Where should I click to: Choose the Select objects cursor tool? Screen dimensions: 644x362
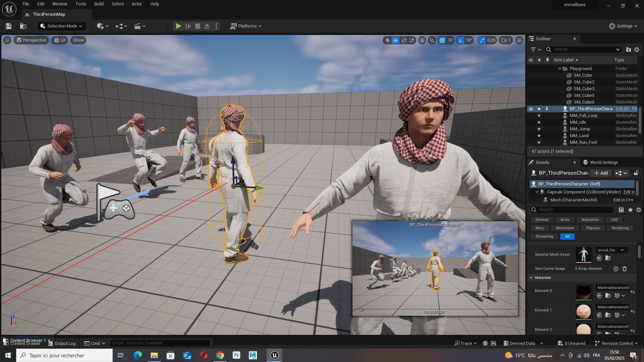388,40
